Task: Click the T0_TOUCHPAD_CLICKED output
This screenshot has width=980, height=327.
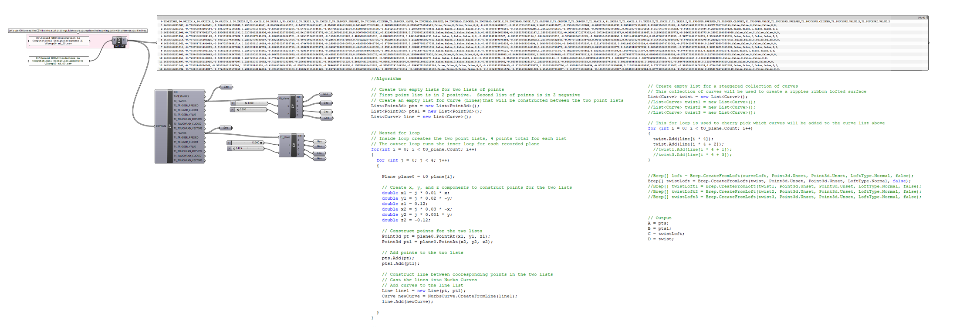Action: coord(188,124)
